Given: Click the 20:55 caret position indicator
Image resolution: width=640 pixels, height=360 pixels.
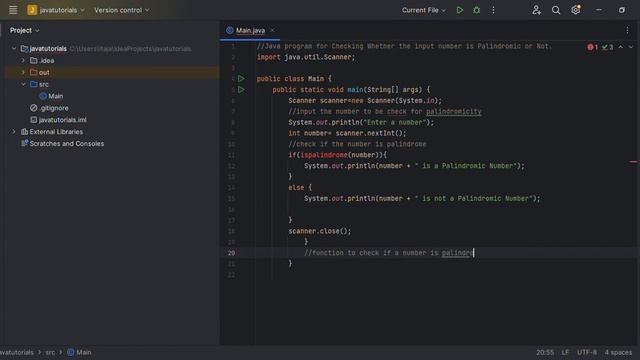Looking at the screenshot, I should [x=545, y=352].
